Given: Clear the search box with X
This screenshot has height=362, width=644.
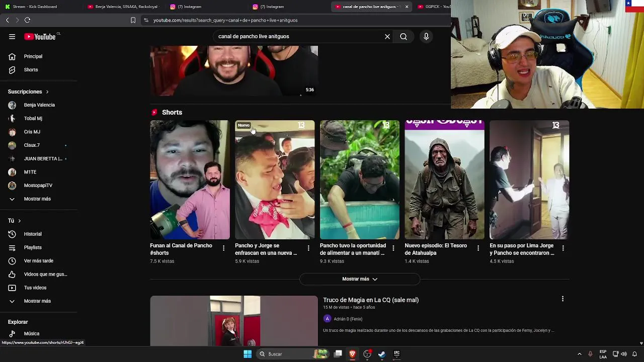Looking at the screenshot, I should point(387,37).
